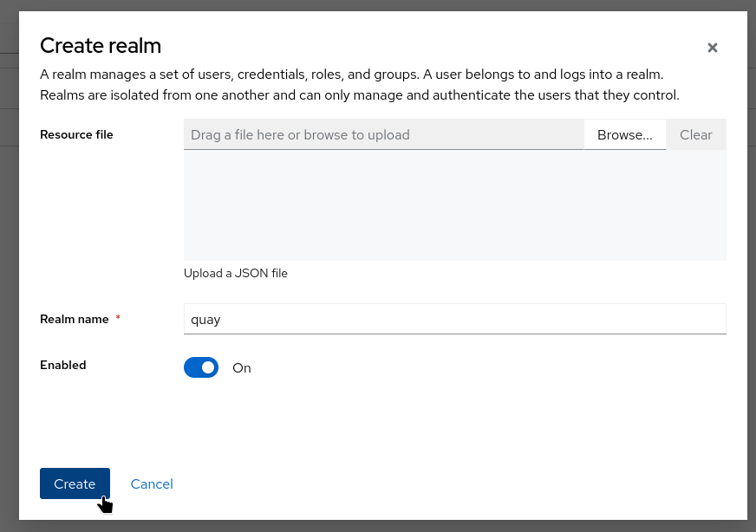This screenshot has height=532, width=756.
Task: Toggle the Enabled switch off
Action: click(201, 367)
